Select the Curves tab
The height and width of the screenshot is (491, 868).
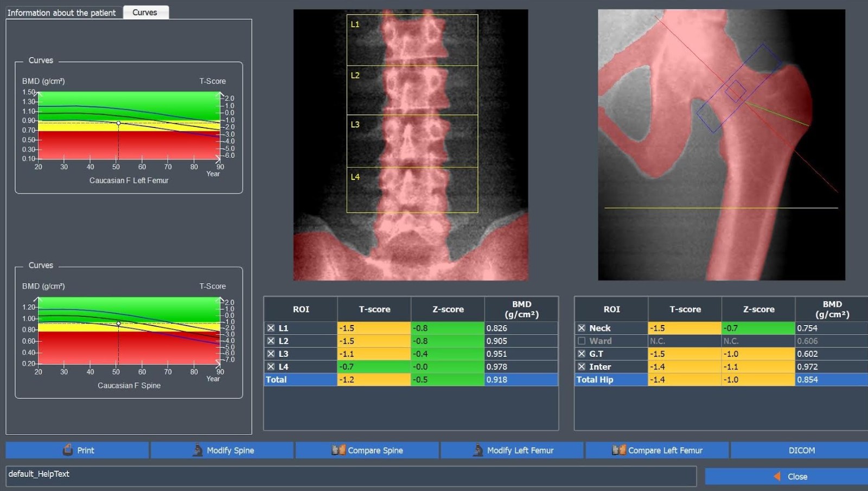click(x=145, y=12)
